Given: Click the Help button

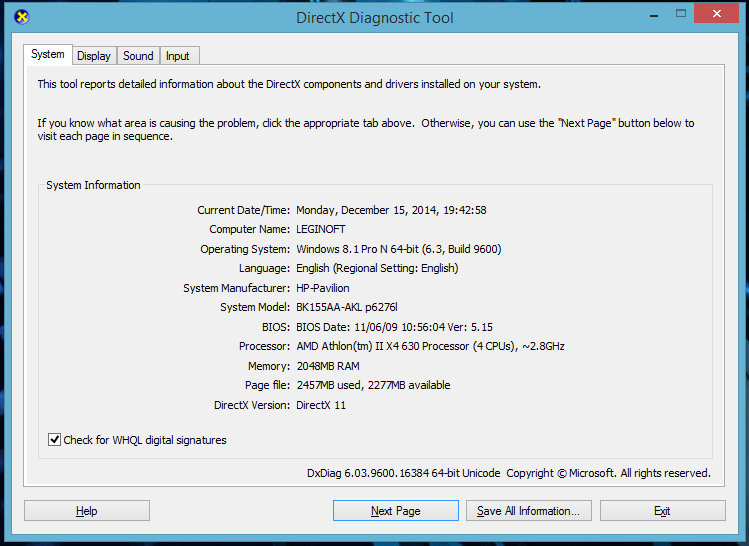Looking at the screenshot, I should coord(86,511).
